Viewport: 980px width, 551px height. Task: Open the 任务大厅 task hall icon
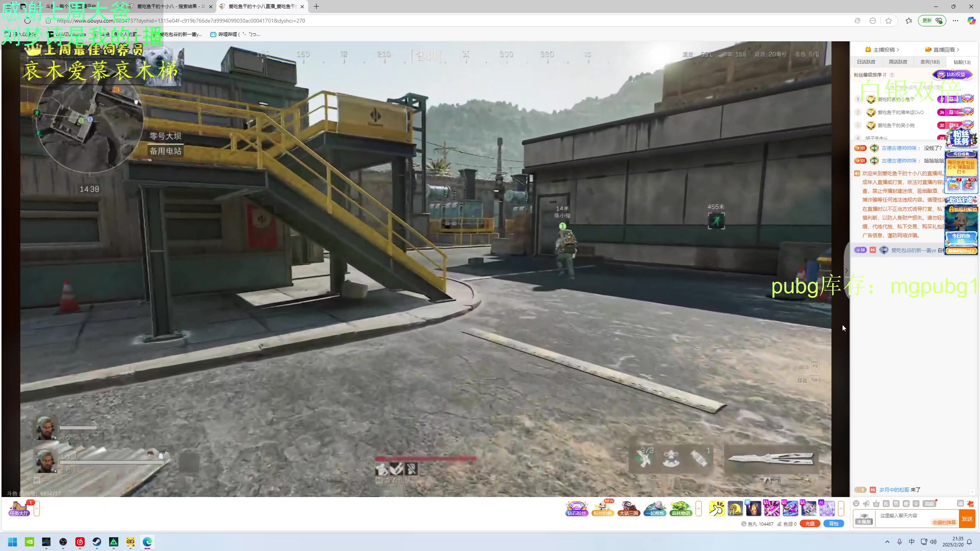[19, 509]
